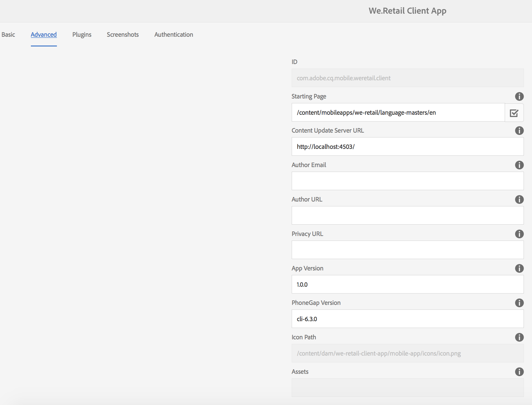Show the Icon Path info tooltip
Viewport: 532px width, 405px height.
tap(519, 337)
